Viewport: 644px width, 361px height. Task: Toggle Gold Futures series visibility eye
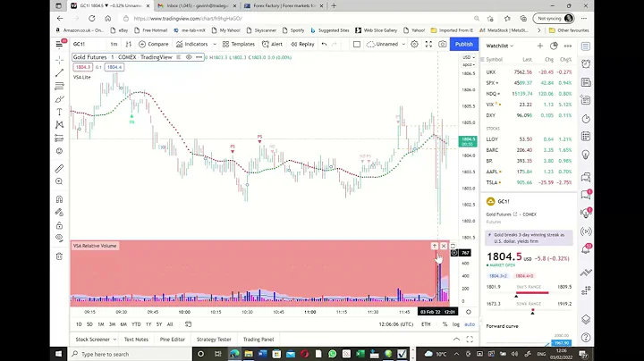189,57
